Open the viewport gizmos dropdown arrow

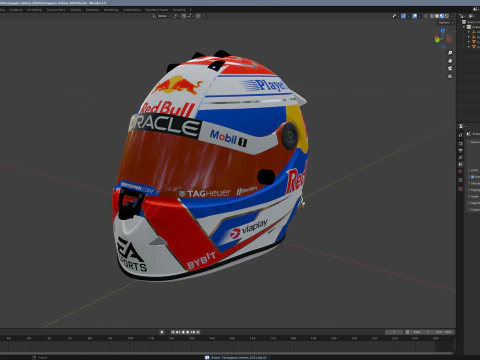[408, 16]
